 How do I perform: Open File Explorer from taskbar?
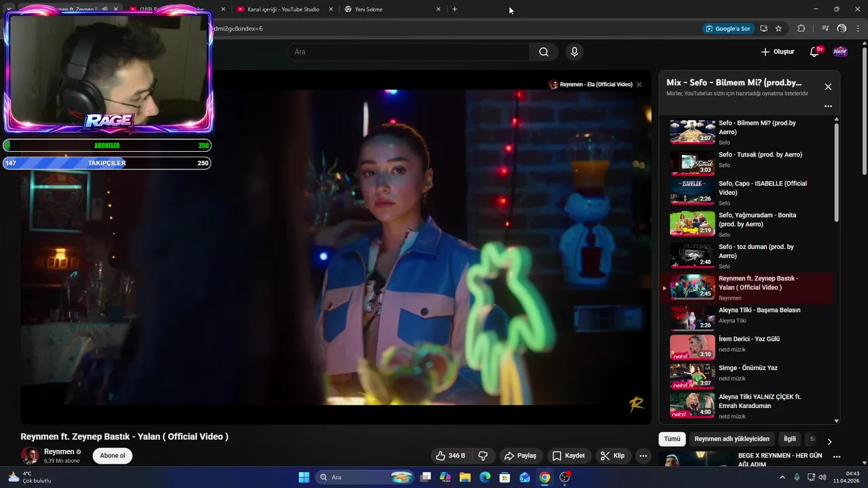(x=465, y=477)
